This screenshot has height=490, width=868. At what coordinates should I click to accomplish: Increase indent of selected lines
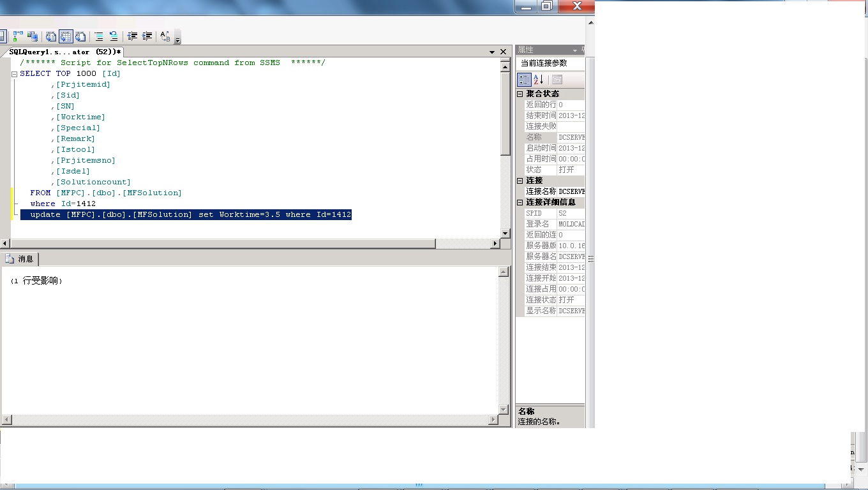(147, 36)
